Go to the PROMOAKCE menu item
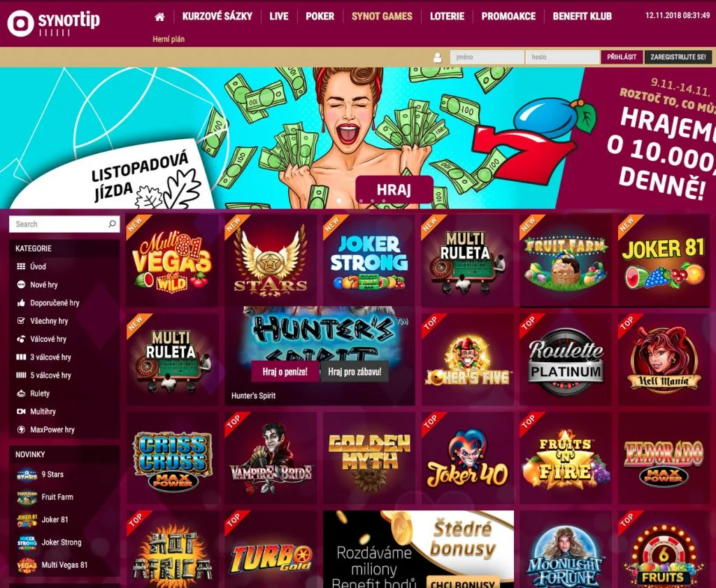This screenshot has width=716, height=588. click(x=508, y=17)
